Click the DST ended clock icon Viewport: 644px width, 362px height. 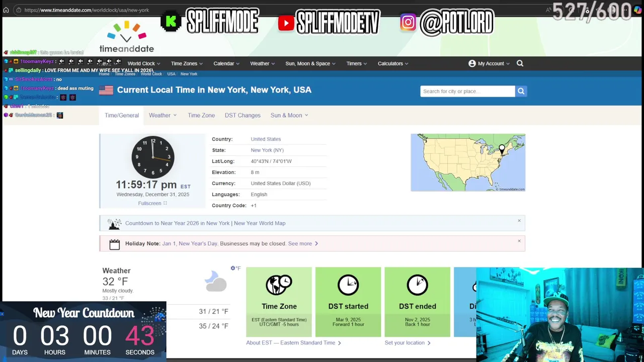point(418,285)
